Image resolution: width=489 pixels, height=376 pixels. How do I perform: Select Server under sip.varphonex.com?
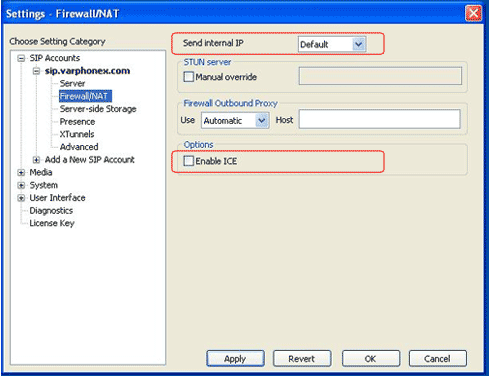pyautogui.click(x=72, y=83)
